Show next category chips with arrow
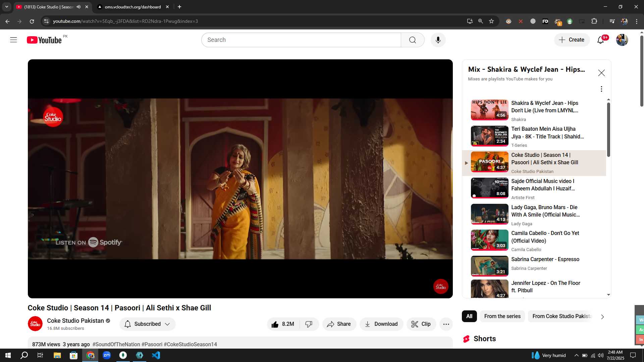 pyautogui.click(x=602, y=317)
